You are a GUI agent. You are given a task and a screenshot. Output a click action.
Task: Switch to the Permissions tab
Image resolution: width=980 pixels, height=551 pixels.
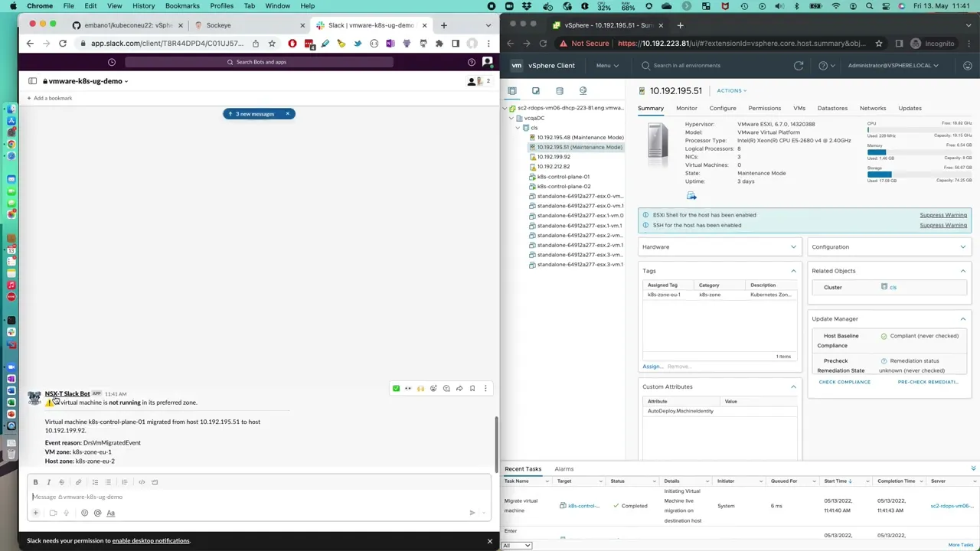(x=764, y=109)
